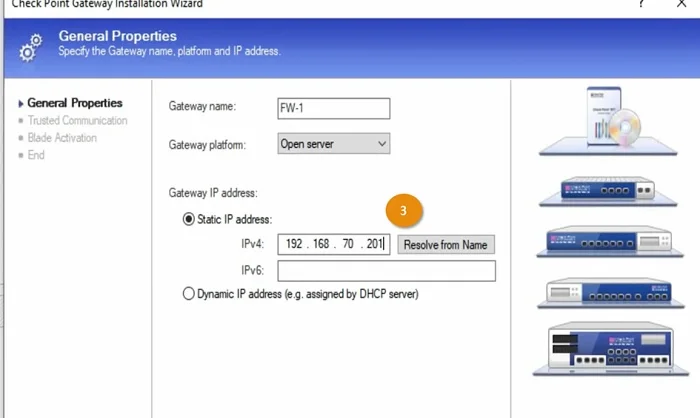Click the Gateway name label

click(202, 106)
